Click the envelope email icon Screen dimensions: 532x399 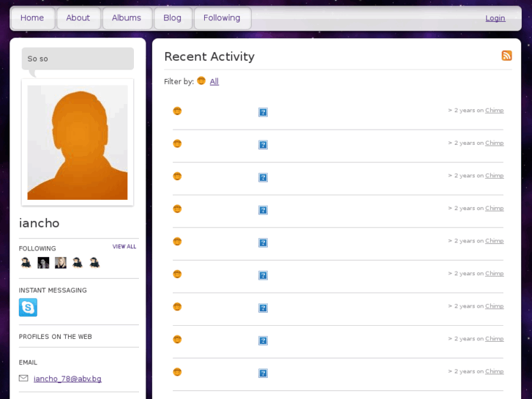pyautogui.click(x=23, y=378)
